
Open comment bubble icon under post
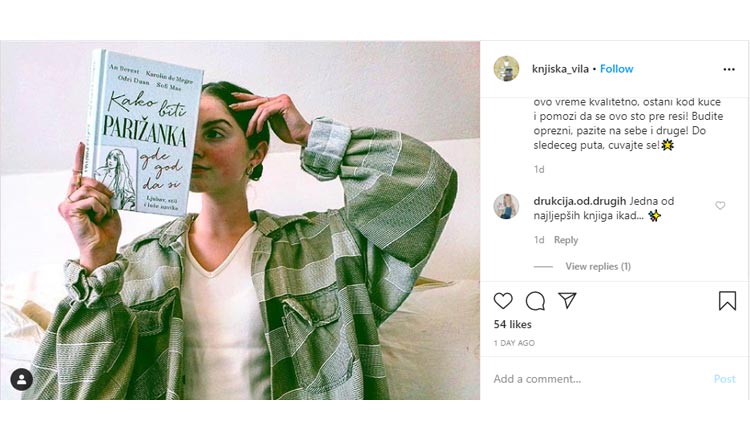pos(535,301)
